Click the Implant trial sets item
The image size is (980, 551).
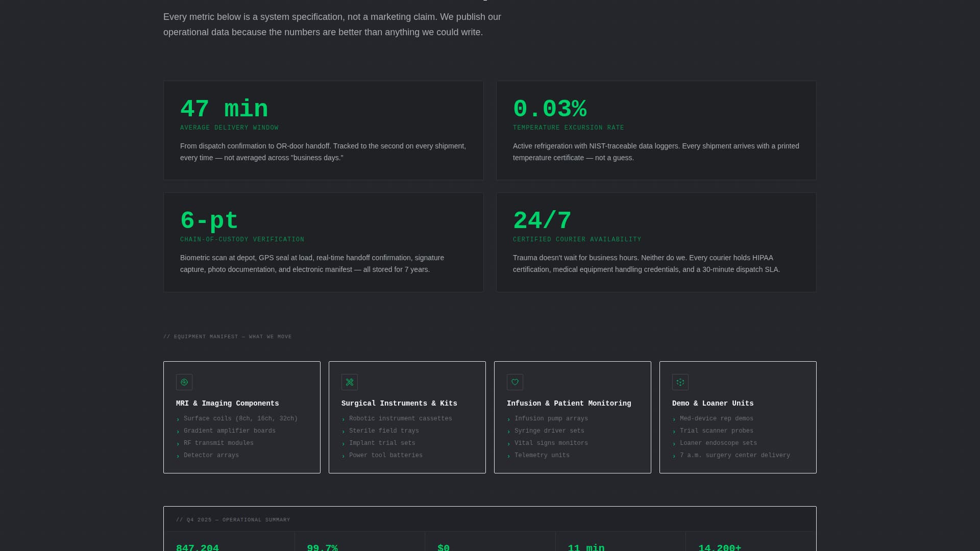tap(382, 443)
